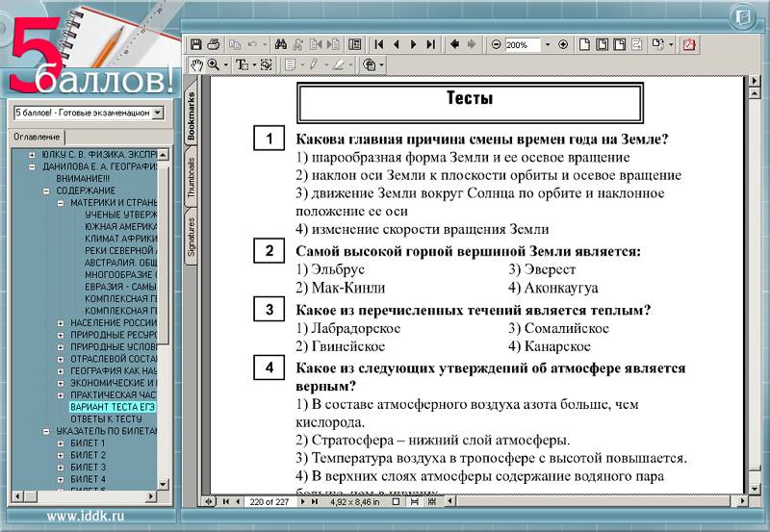Select the Hand tool

coord(196,64)
